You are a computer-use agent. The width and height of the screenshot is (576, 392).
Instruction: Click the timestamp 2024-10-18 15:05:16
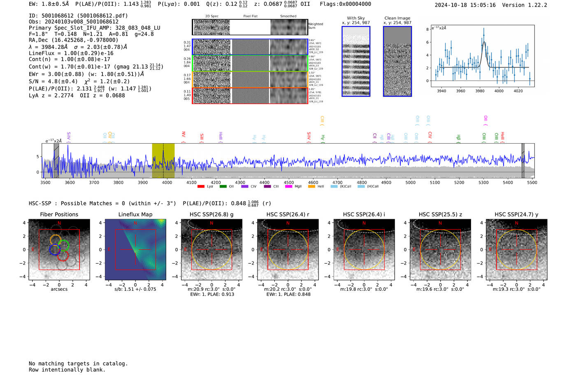[465, 5]
